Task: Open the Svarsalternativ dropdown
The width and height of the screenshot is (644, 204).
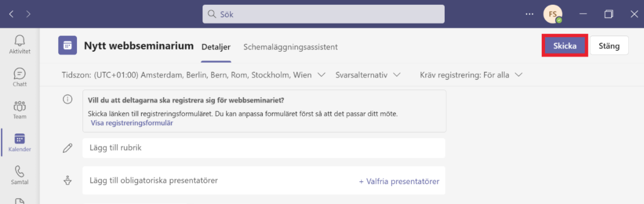Action: (368, 75)
